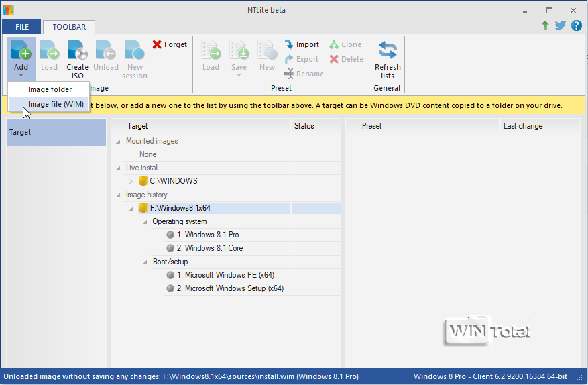Click the dropdown arrow under Add
This screenshot has height=385, width=588.
pos(21,75)
